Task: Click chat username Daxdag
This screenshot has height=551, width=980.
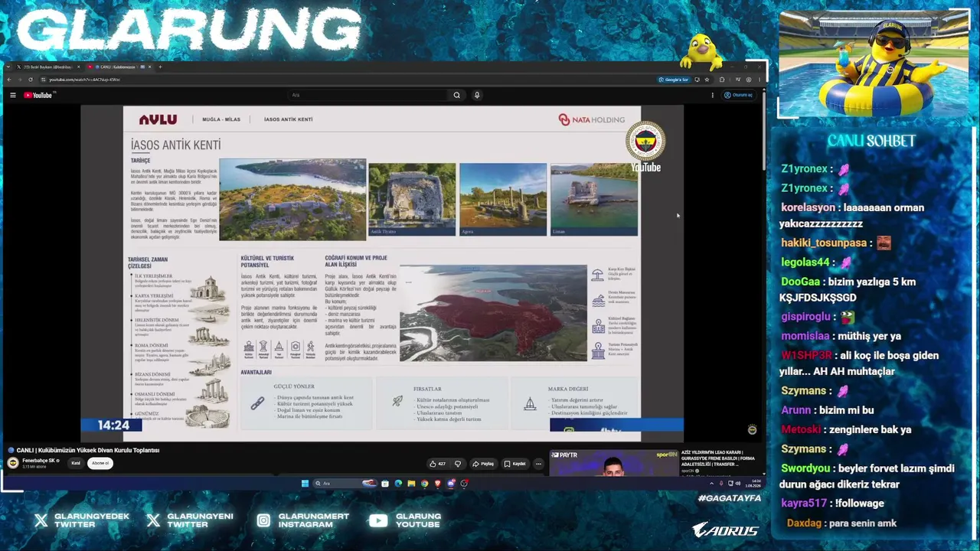Action: click(x=804, y=523)
